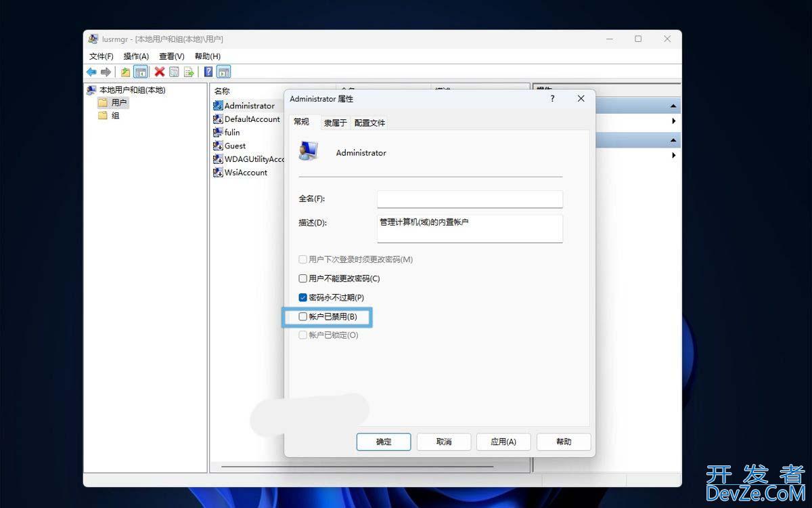Click the 用户 folder icon in tree

pyautogui.click(x=103, y=102)
